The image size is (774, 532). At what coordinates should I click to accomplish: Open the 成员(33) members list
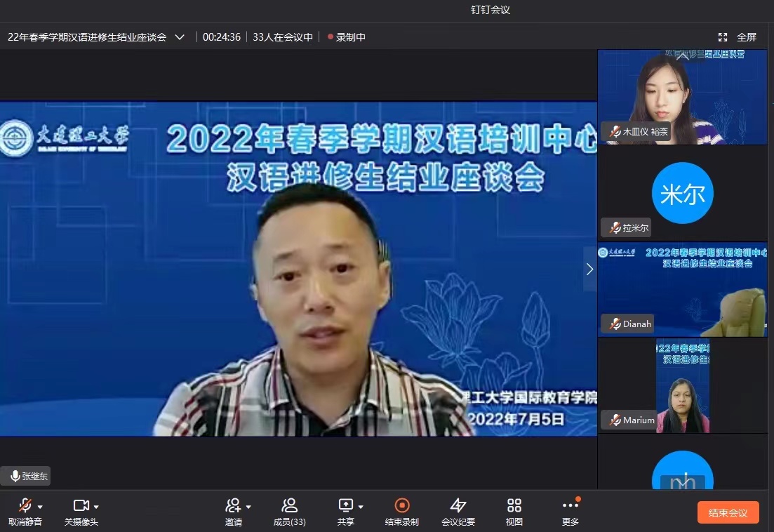[289, 505]
